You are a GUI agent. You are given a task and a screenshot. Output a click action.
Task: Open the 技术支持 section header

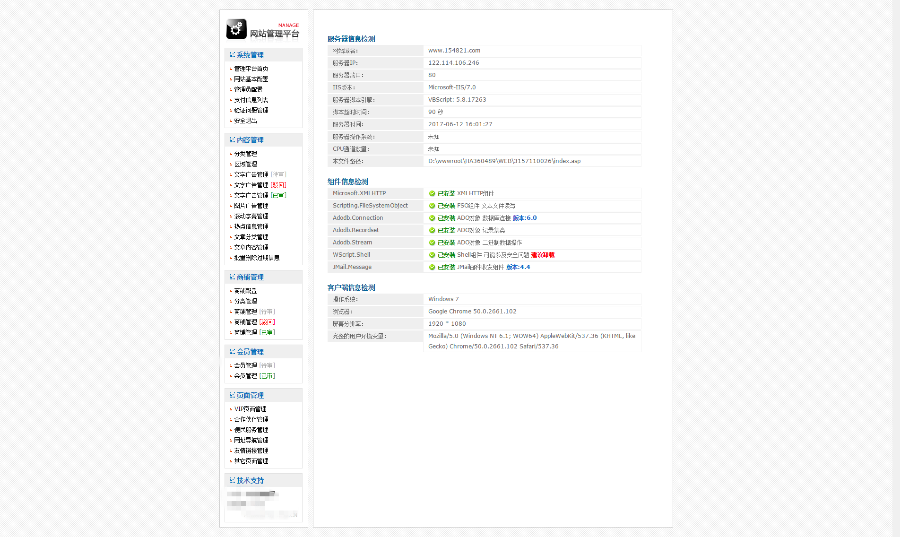click(x=263, y=480)
